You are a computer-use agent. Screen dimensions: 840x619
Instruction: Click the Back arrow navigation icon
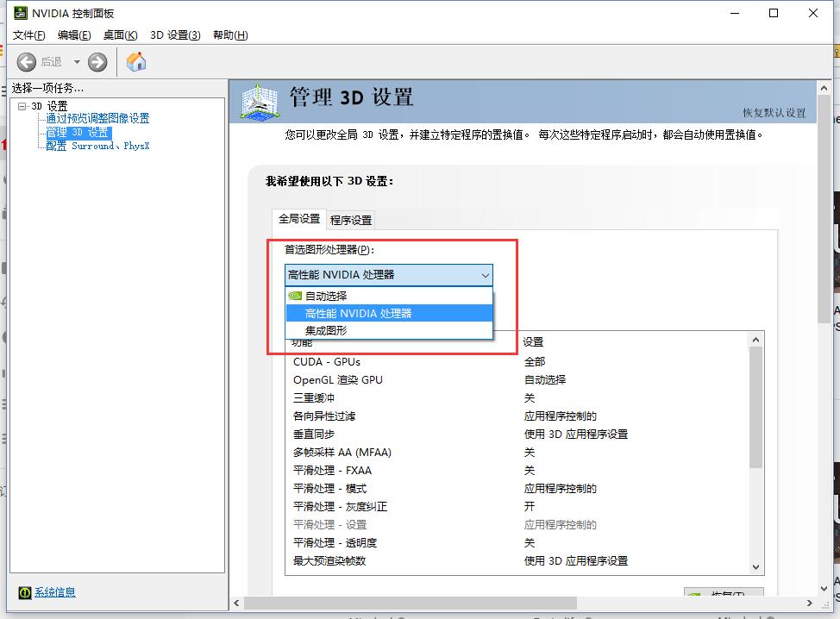[x=27, y=61]
